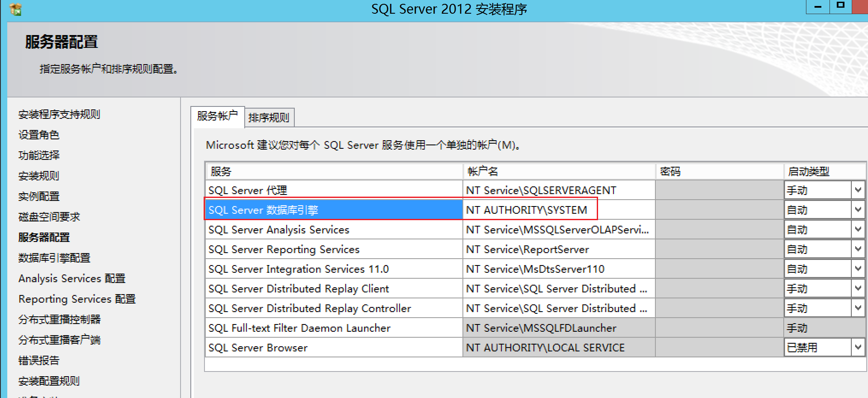Select 磁盘空间要求 in the sidebar
Screen dimensions: 868x398
(48, 217)
